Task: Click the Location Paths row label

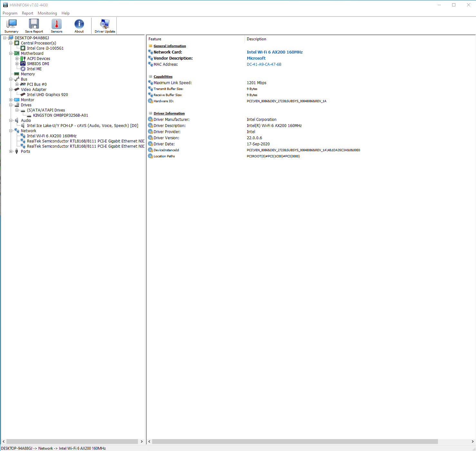Action: (164, 156)
